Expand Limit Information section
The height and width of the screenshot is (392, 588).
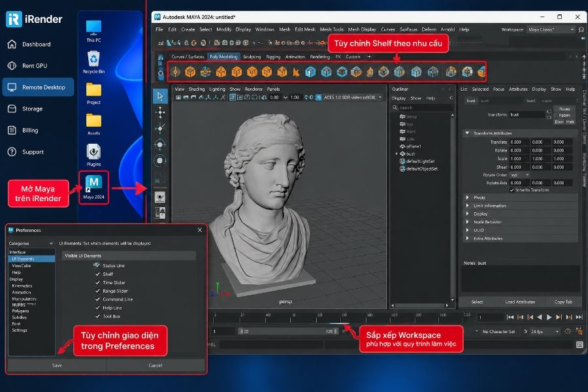click(x=467, y=206)
